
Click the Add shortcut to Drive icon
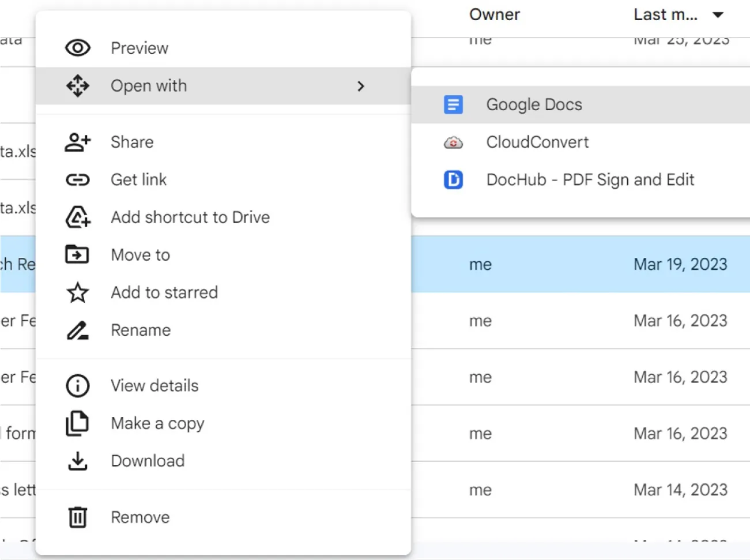[78, 217]
